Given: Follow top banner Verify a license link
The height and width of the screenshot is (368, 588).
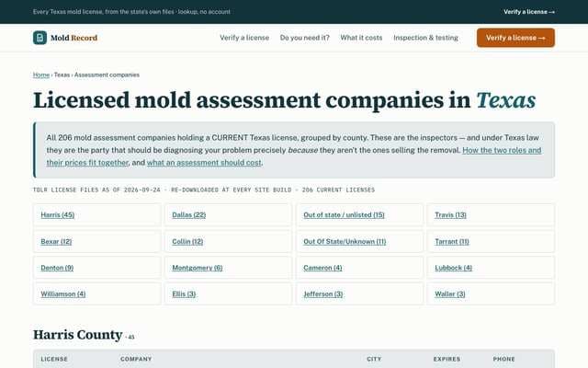Looking at the screenshot, I should (x=529, y=12).
